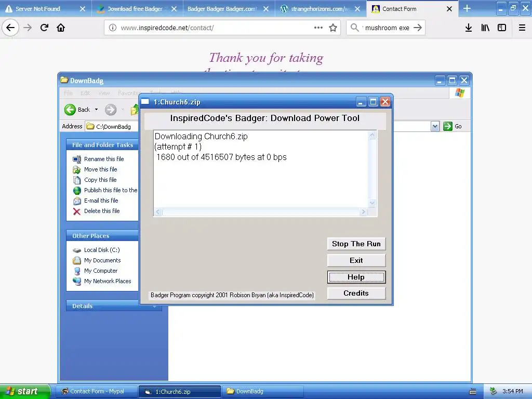Close the Contact Form tab
This screenshot has width=532, height=399.
coord(449,9)
